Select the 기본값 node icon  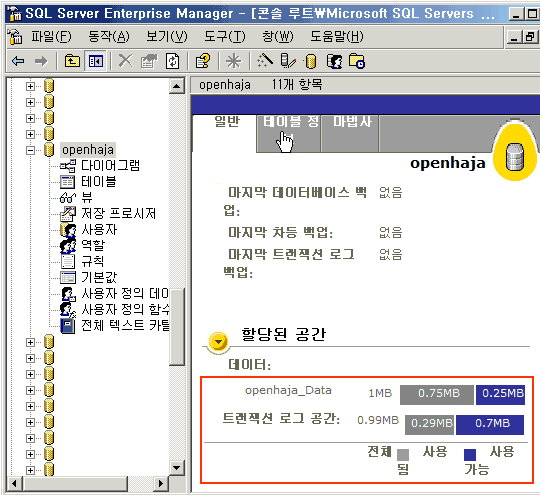point(68,277)
